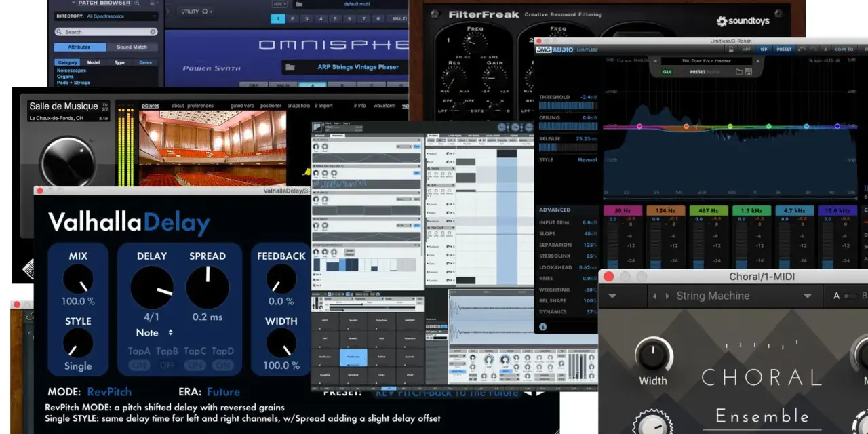Click COPY TO button in Limitless
Viewport: 868px width, 434px height.
pyautogui.click(x=844, y=50)
